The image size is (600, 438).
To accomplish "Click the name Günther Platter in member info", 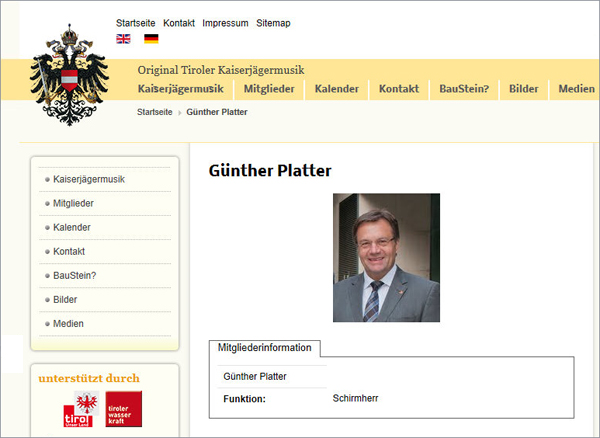I will click(x=255, y=376).
